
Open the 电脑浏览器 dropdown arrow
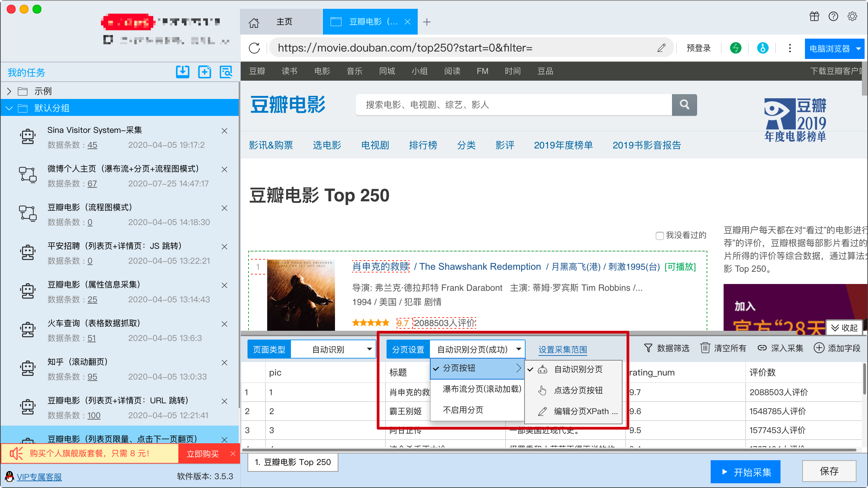(x=859, y=48)
